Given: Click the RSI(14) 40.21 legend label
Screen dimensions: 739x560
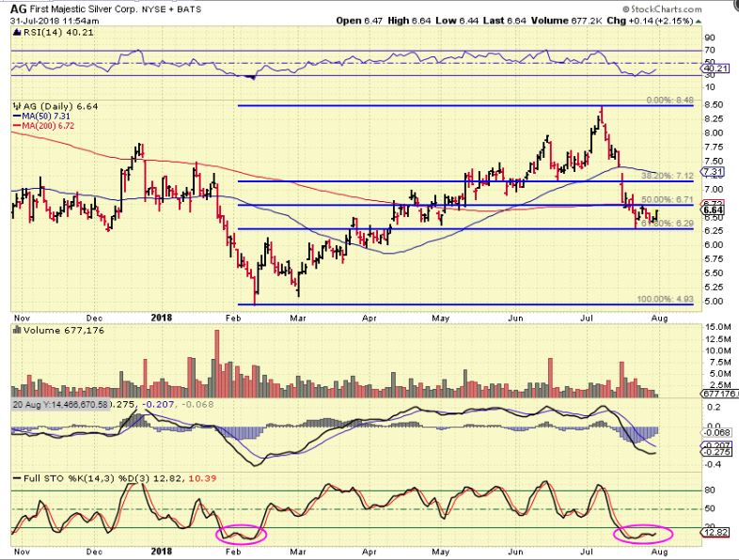Looking at the screenshot, I should click(58, 33).
